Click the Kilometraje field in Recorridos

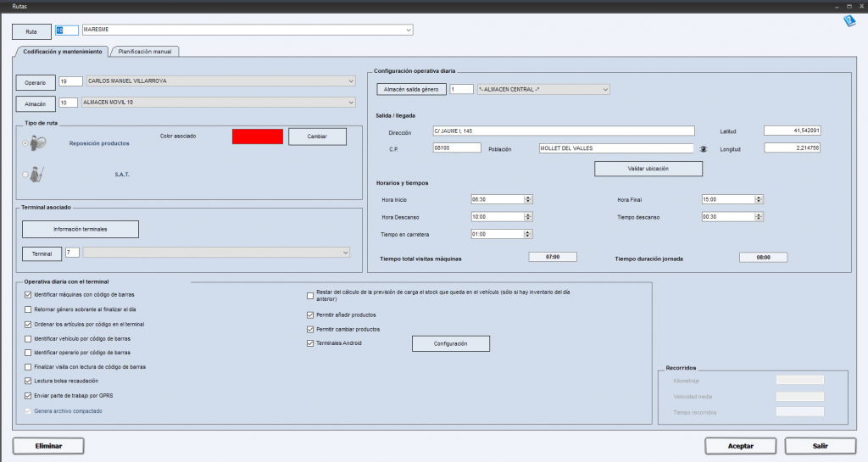[800, 380]
